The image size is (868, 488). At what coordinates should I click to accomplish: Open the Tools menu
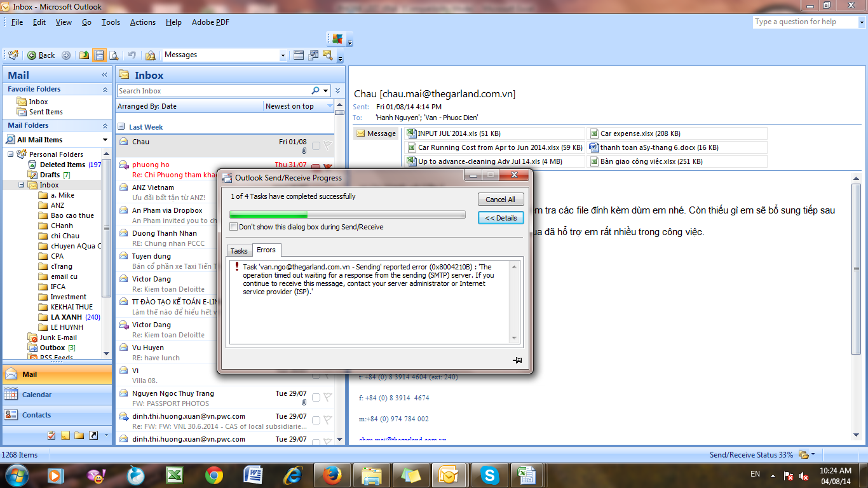(111, 22)
